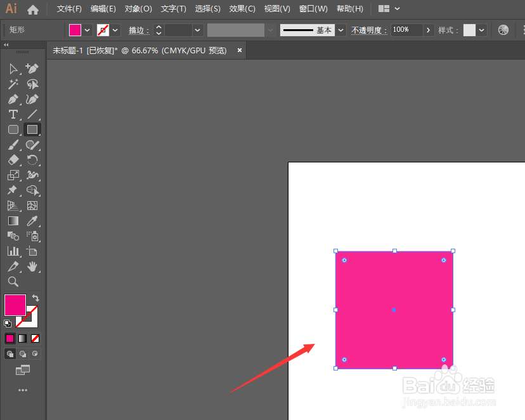Open the 窗口(W) menu
Image resolution: width=525 pixels, height=420 pixels.
(x=313, y=9)
